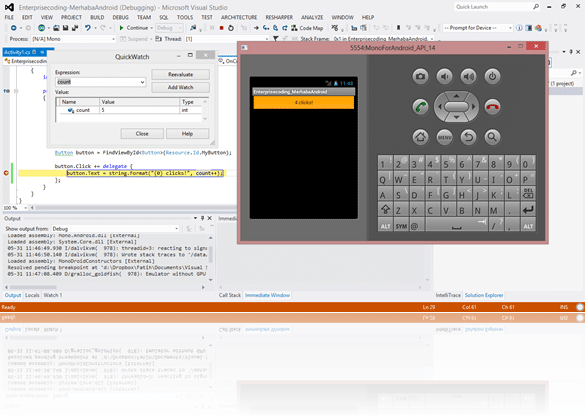585x416 pixels.
Task: Click the emulator search magnifier button
Action: click(492, 137)
